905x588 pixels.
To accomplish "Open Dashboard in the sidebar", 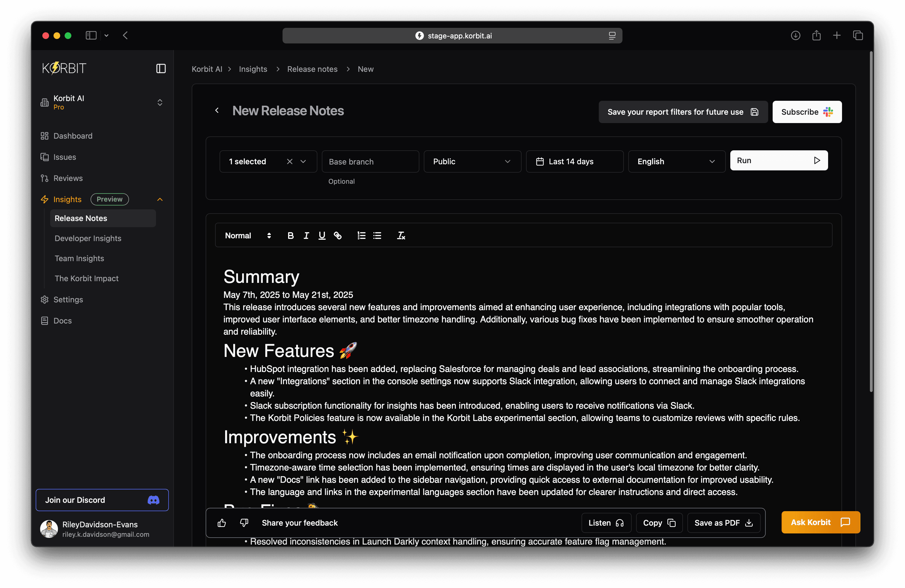I will pos(73,136).
